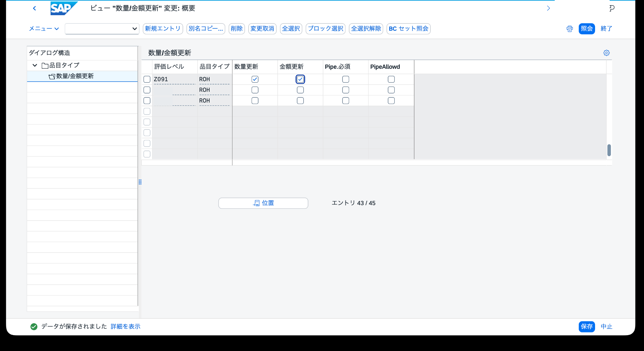Click ブロック選択 button
Viewport: 644px width, 351px height.
tap(326, 29)
